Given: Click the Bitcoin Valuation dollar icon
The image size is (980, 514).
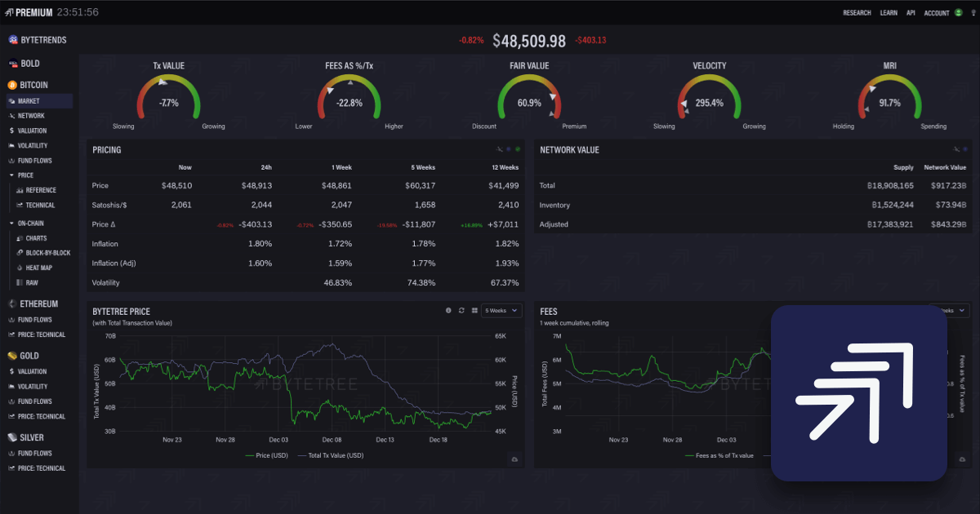Looking at the screenshot, I should [11, 131].
